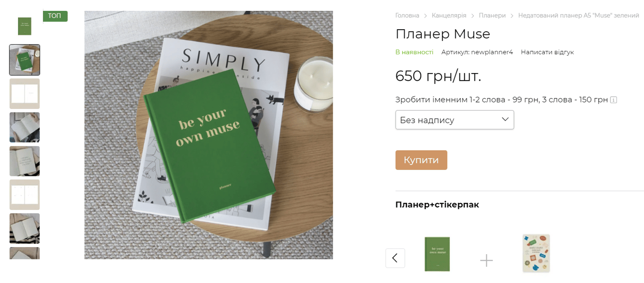This screenshot has width=644, height=283.
Task: Click the info icon beside personalization pricing
Action: [613, 100]
